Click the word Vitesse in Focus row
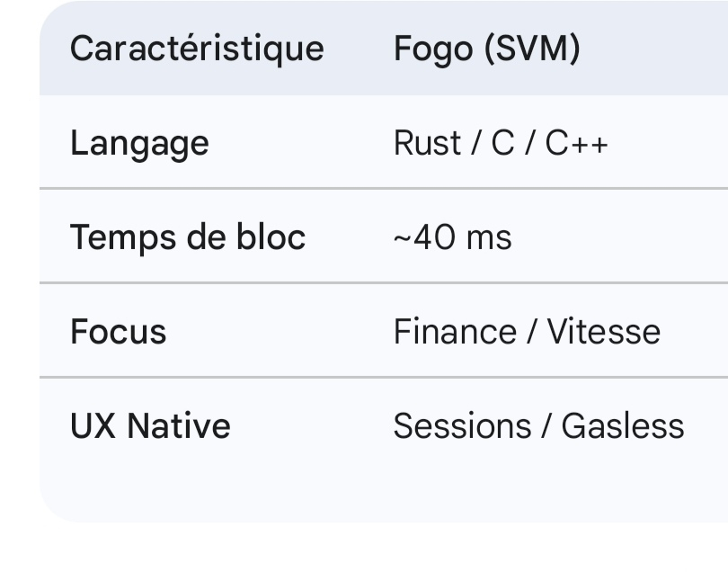The width and height of the screenshot is (728, 572). coord(604,332)
